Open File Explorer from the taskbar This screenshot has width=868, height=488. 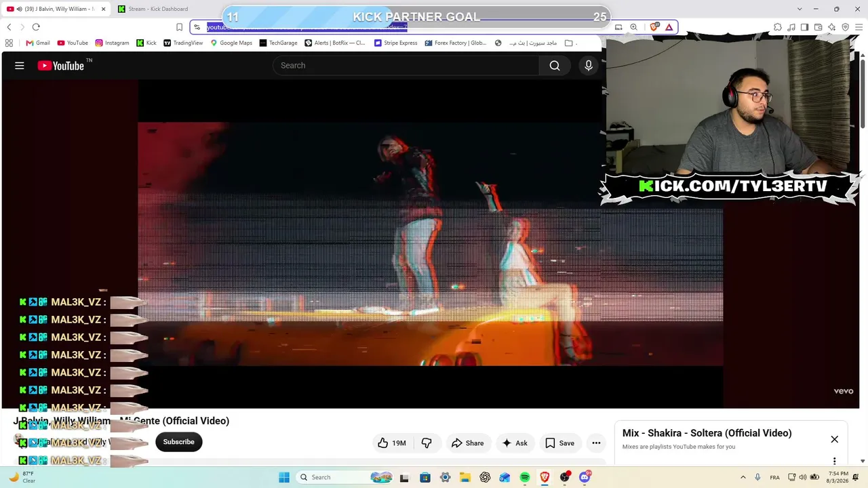465,477
